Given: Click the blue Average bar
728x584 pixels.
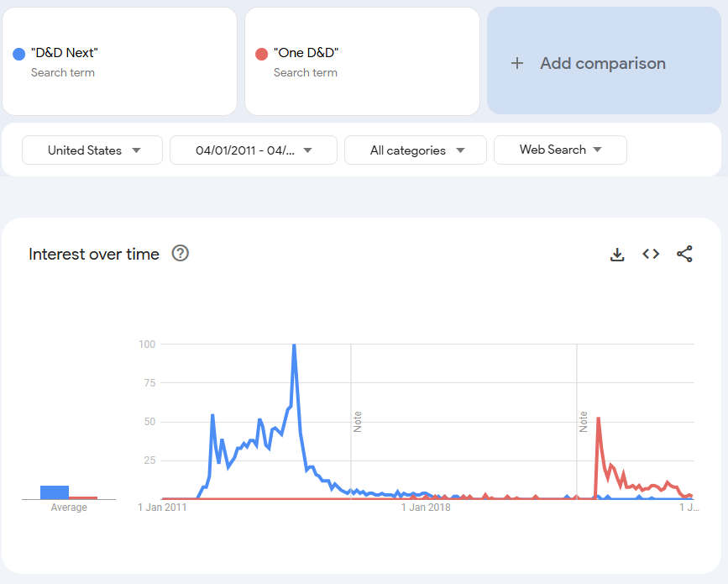Looking at the screenshot, I should pyautogui.click(x=55, y=492).
